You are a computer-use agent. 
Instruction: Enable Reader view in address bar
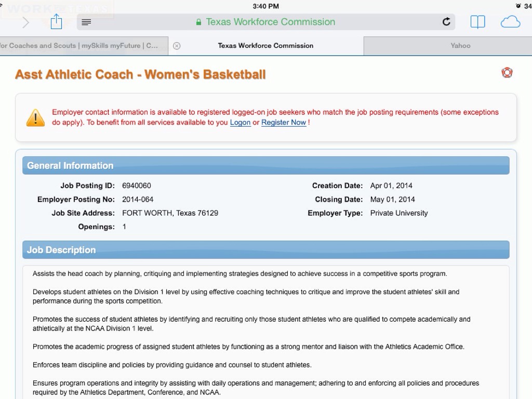click(87, 22)
